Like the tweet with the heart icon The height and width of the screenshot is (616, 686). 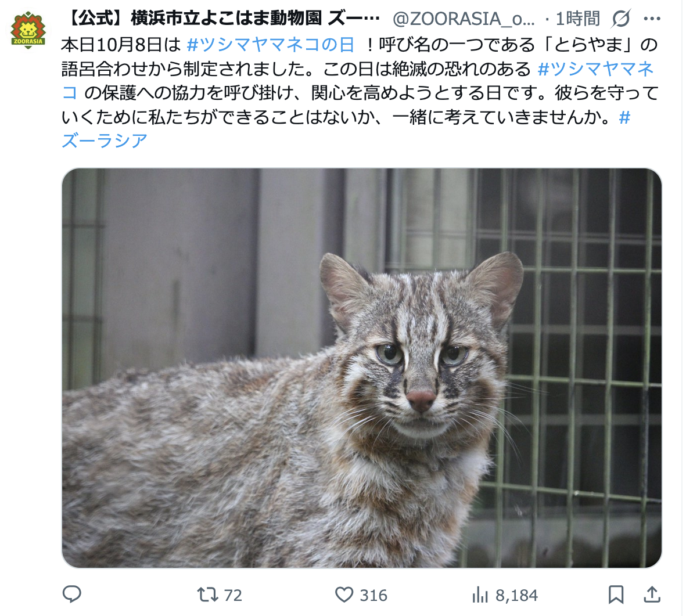[x=344, y=595]
